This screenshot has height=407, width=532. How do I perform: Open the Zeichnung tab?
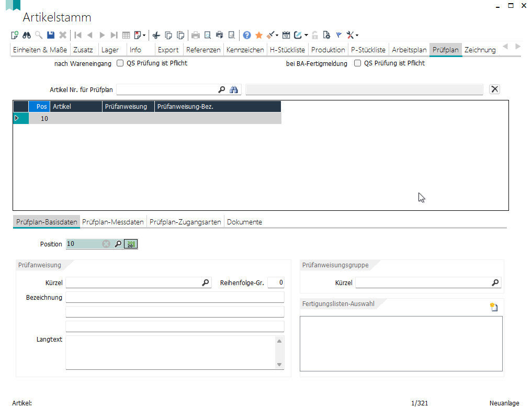(x=480, y=50)
